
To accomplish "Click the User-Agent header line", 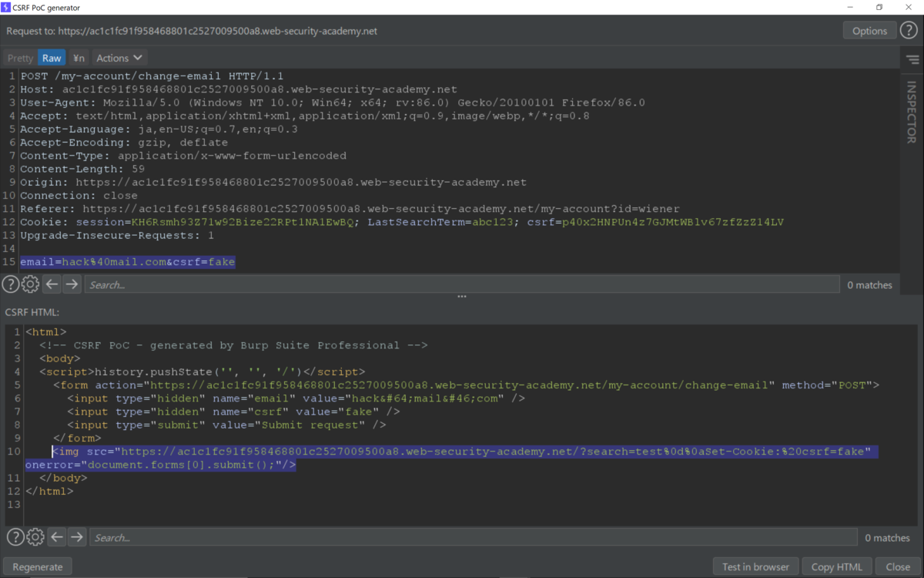I will [x=333, y=102].
